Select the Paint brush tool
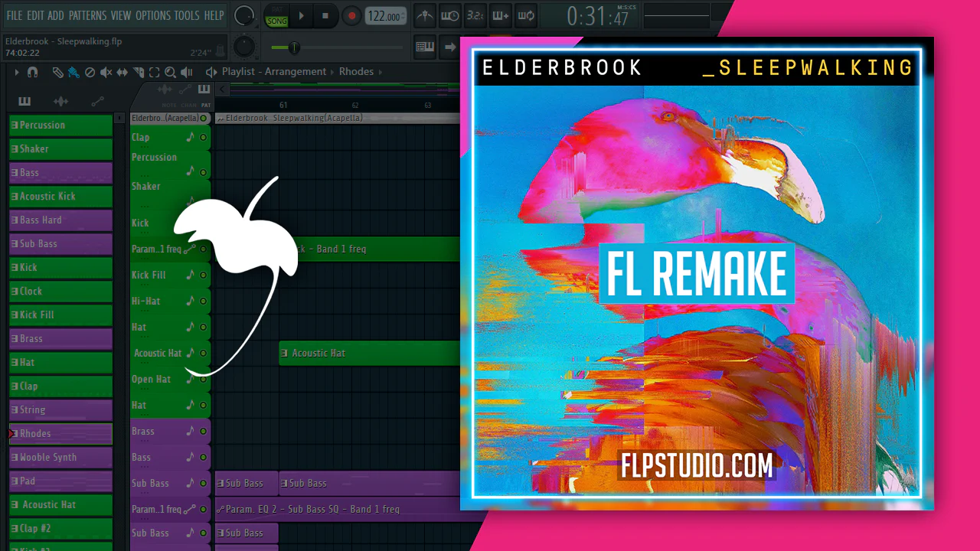This screenshot has height=551, width=980. coord(73,72)
